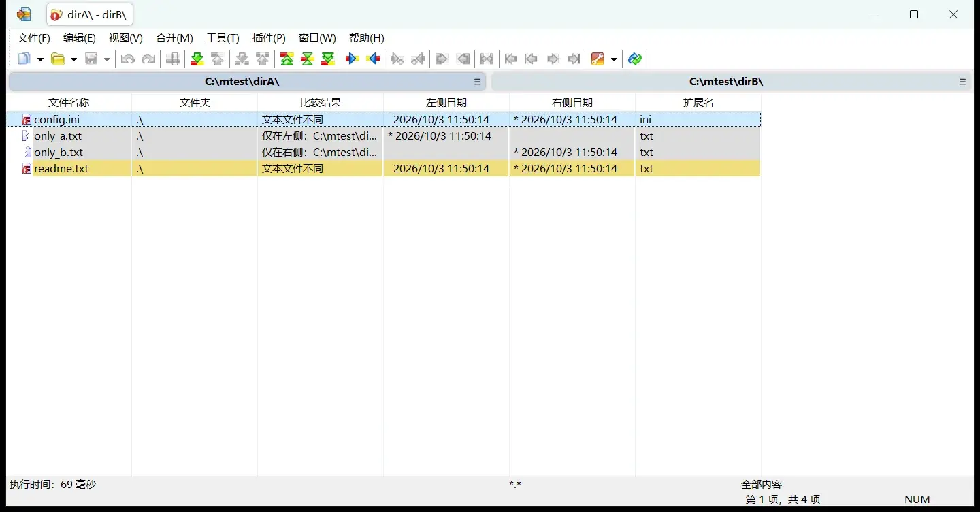The width and height of the screenshot is (980, 512).
Task: Refresh the folder comparison
Action: (635, 59)
